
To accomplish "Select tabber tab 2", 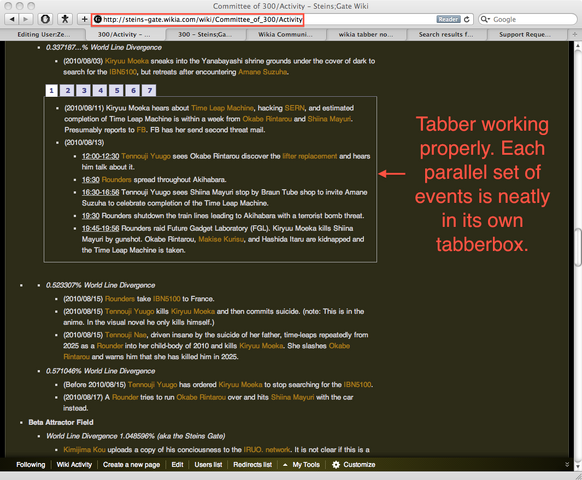I will point(68,90).
